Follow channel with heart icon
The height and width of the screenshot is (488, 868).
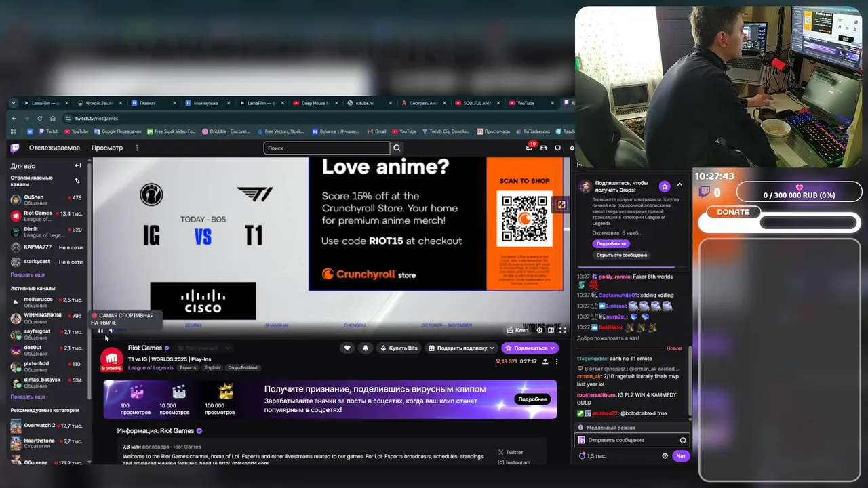[347, 348]
